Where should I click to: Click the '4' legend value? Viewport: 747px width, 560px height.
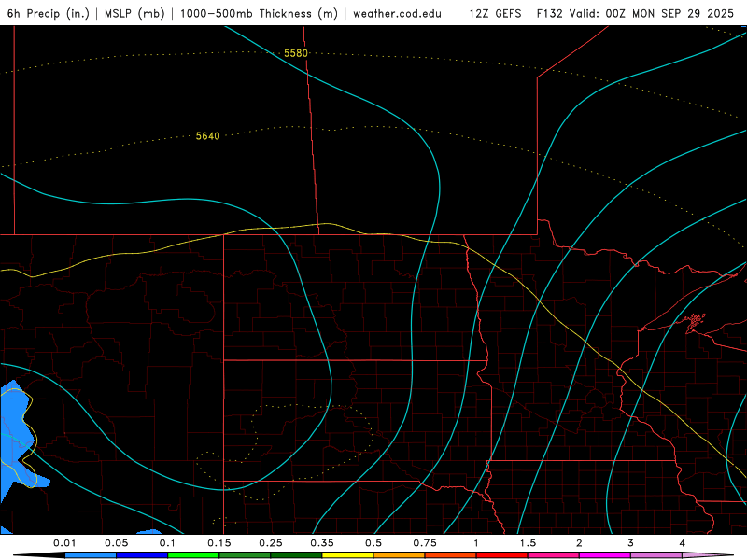tap(683, 543)
